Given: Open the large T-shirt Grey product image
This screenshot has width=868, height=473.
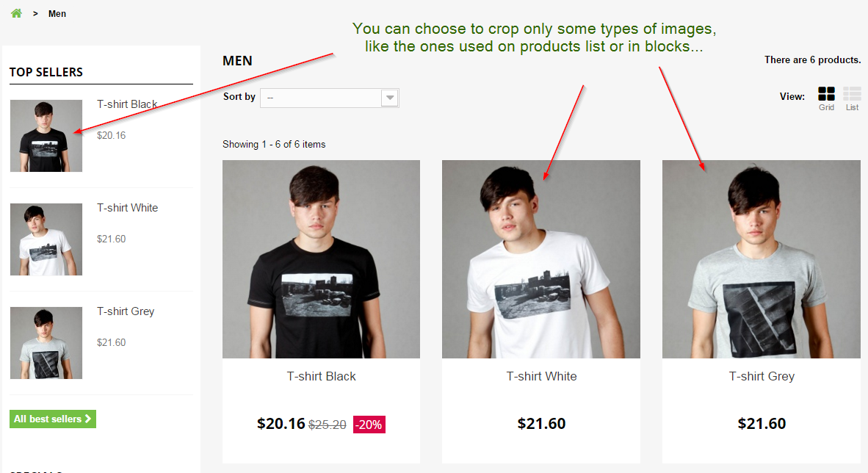Looking at the screenshot, I should pyautogui.click(x=762, y=259).
